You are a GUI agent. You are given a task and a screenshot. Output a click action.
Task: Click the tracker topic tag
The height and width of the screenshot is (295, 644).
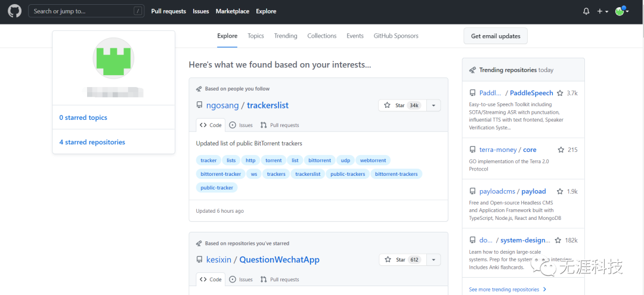pos(209,160)
